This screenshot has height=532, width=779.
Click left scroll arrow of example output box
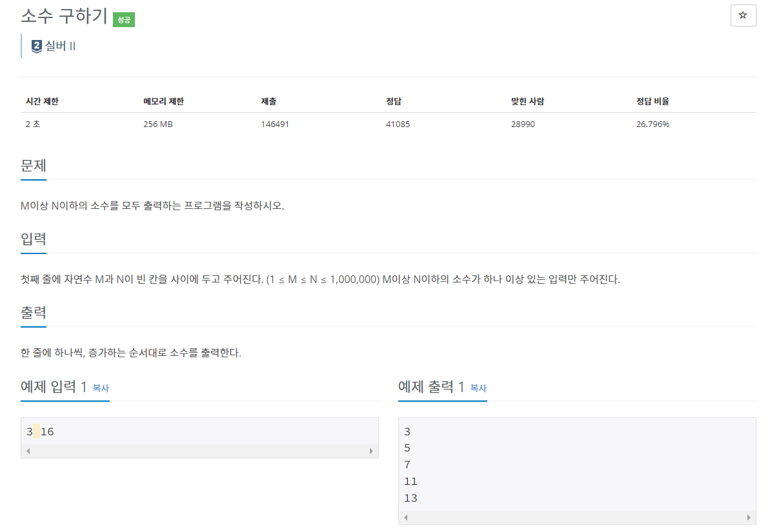(406, 517)
